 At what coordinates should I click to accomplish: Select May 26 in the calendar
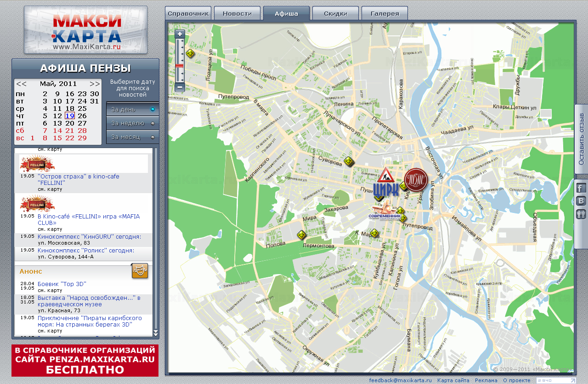pyautogui.click(x=82, y=116)
